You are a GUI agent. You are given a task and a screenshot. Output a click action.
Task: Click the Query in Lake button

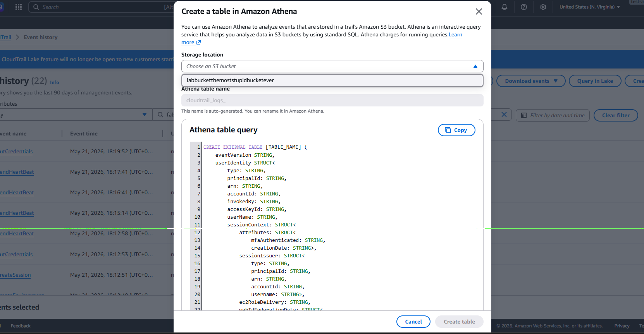[595, 81]
